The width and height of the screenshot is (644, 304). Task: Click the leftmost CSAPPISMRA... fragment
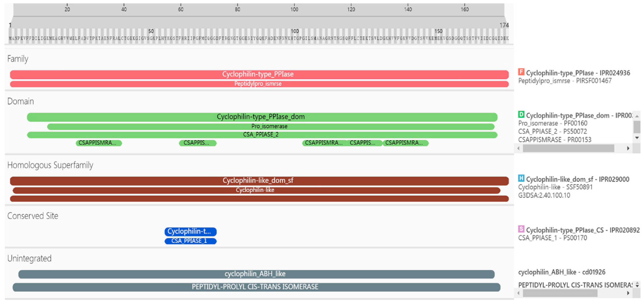pyautogui.click(x=99, y=143)
